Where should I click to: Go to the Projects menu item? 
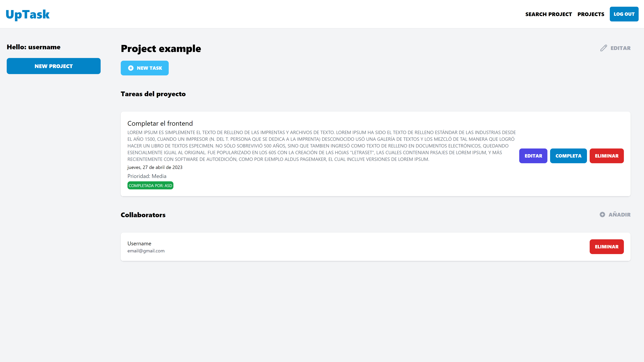(x=591, y=14)
